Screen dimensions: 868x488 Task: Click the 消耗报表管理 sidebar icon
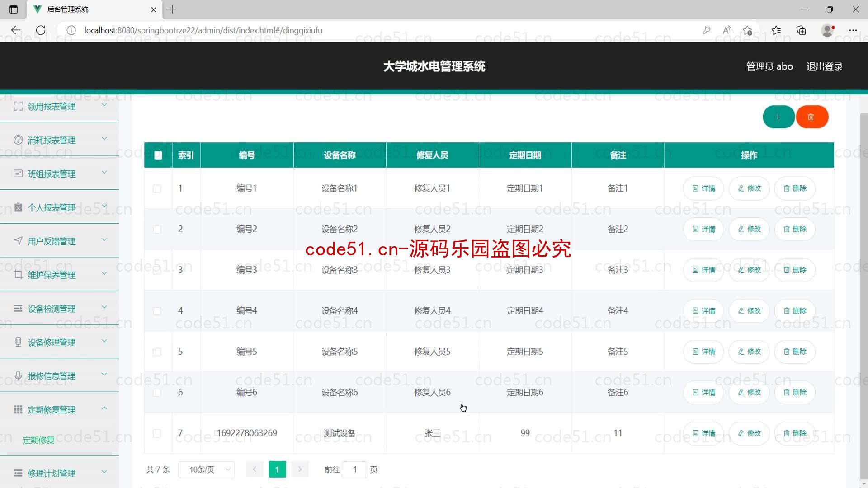18,140
